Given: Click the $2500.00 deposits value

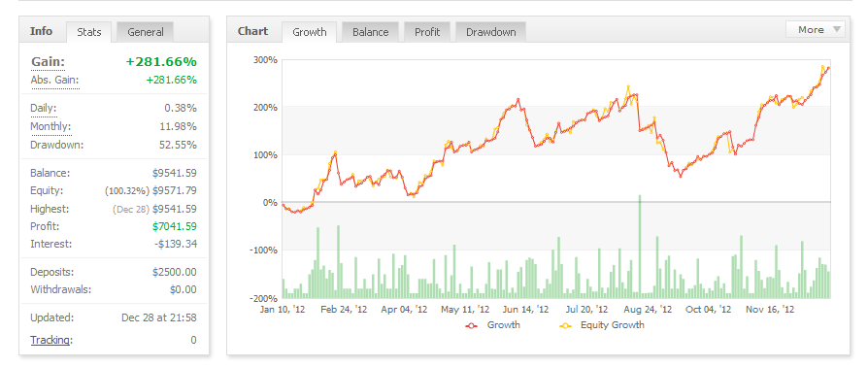Looking at the screenshot, I should 175,273.
